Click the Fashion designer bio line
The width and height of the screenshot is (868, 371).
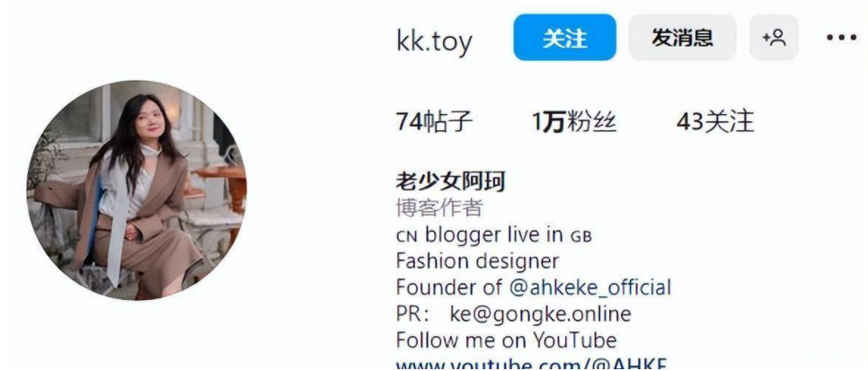click(x=477, y=261)
